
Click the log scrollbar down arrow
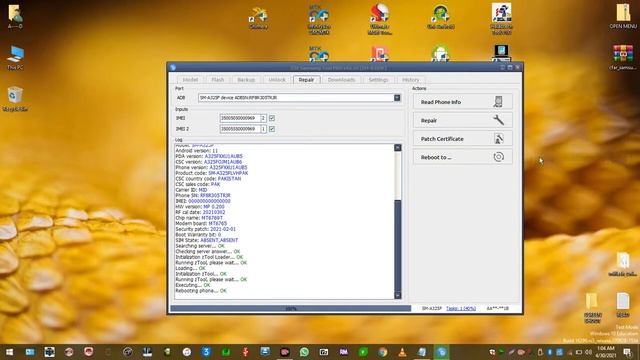pos(398,295)
